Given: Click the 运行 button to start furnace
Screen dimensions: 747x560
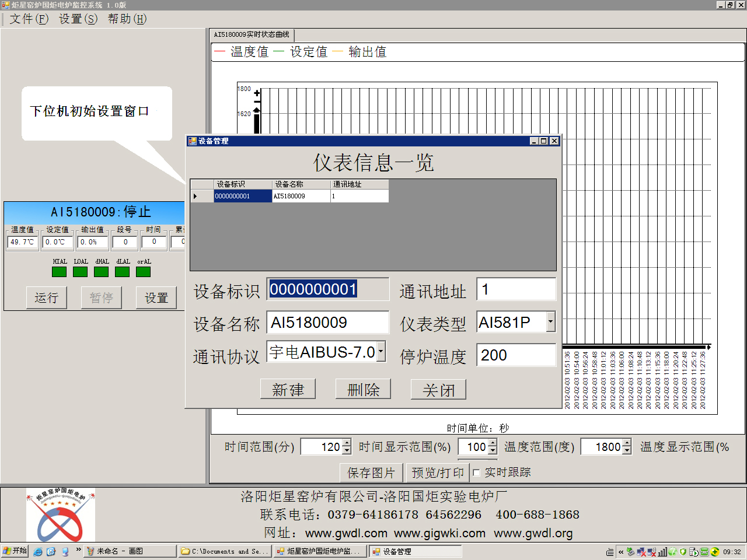Looking at the screenshot, I should click(x=46, y=298).
